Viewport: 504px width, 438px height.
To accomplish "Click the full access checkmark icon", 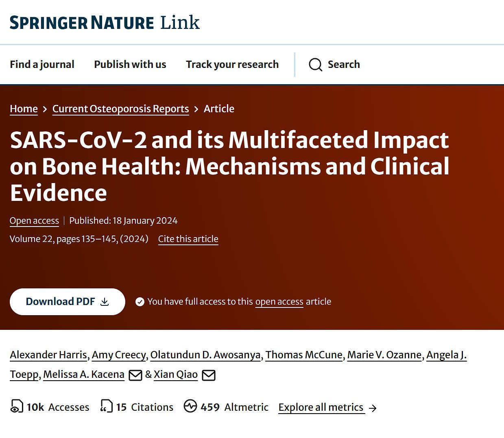I will coord(140,302).
